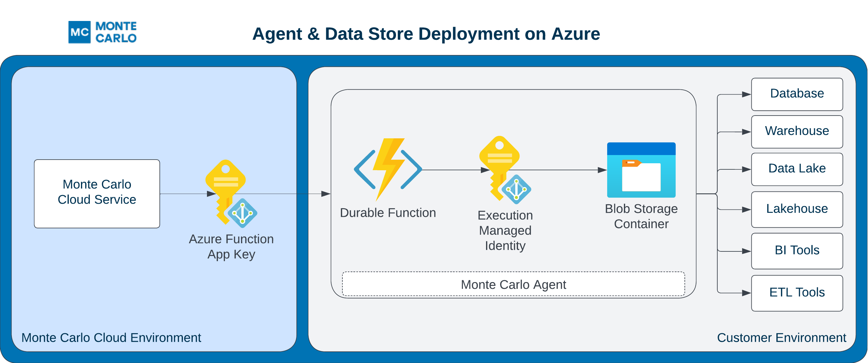Select the Blob Storage Container icon
The width and height of the screenshot is (868, 363).
coord(641,170)
